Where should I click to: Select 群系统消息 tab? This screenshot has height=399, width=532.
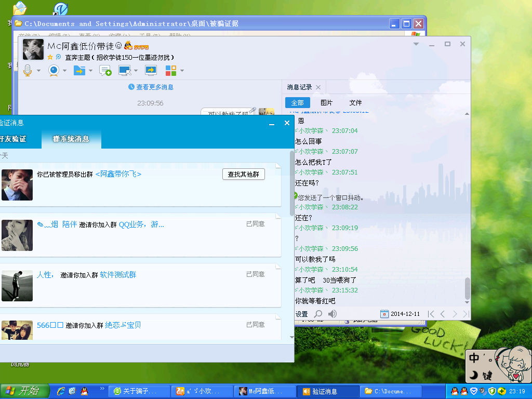click(71, 139)
